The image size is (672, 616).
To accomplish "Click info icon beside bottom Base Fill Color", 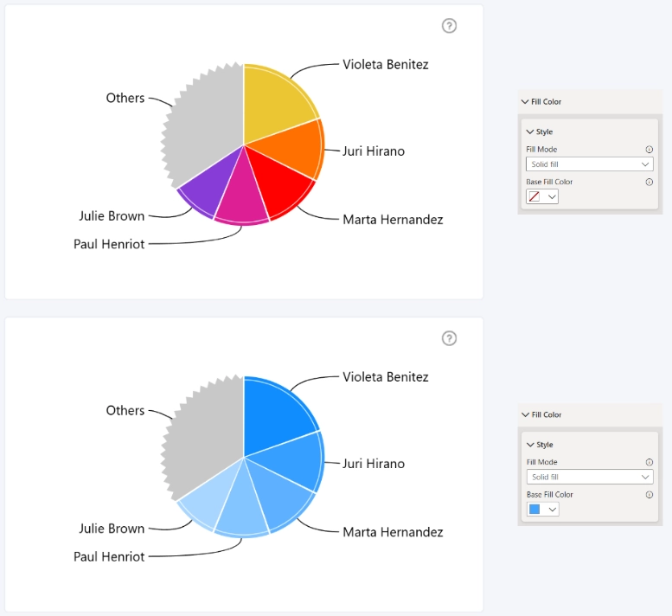I will pos(650,495).
